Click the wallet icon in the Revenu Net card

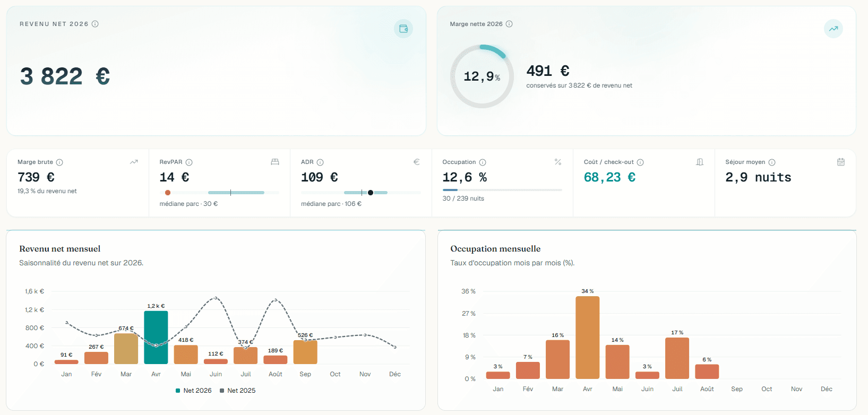click(x=403, y=29)
